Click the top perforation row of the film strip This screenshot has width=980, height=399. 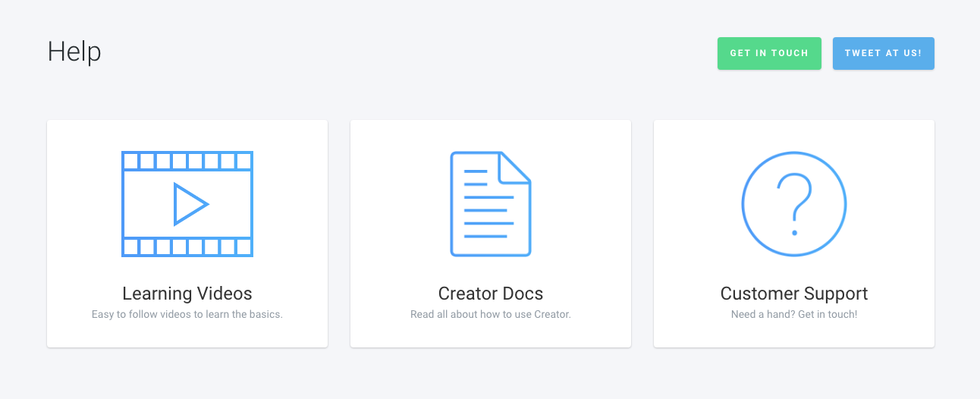[187, 161]
